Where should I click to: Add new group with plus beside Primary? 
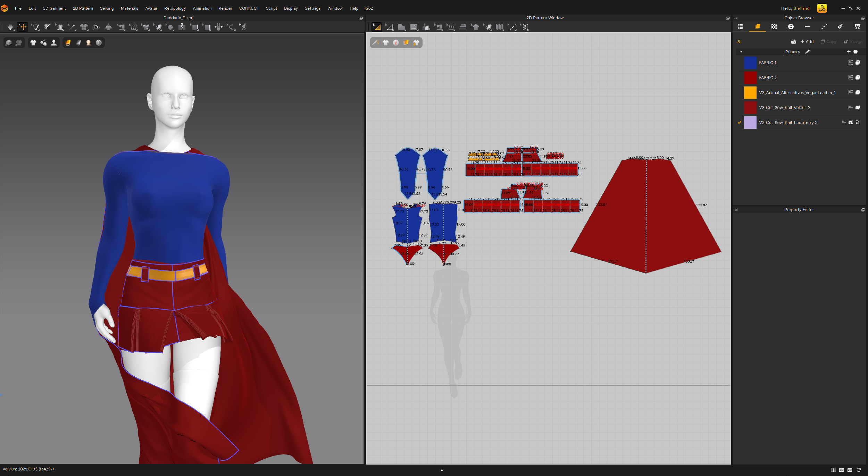(849, 52)
